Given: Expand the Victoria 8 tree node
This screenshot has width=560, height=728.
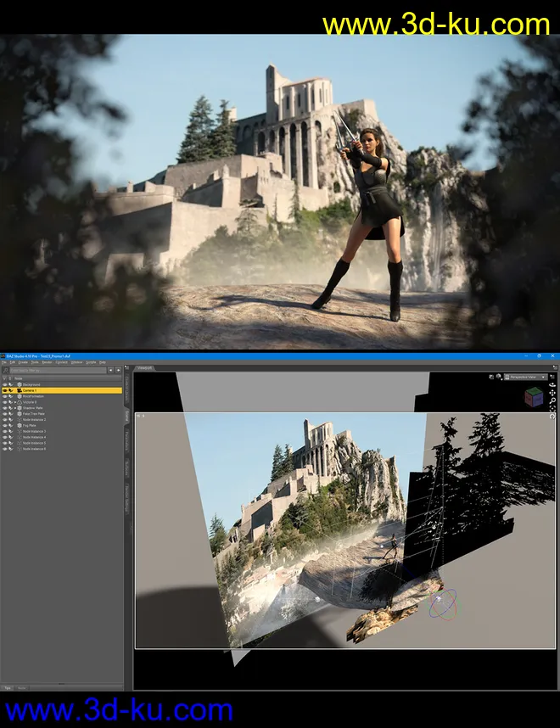Looking at the screenshot, I should (15, 402).
